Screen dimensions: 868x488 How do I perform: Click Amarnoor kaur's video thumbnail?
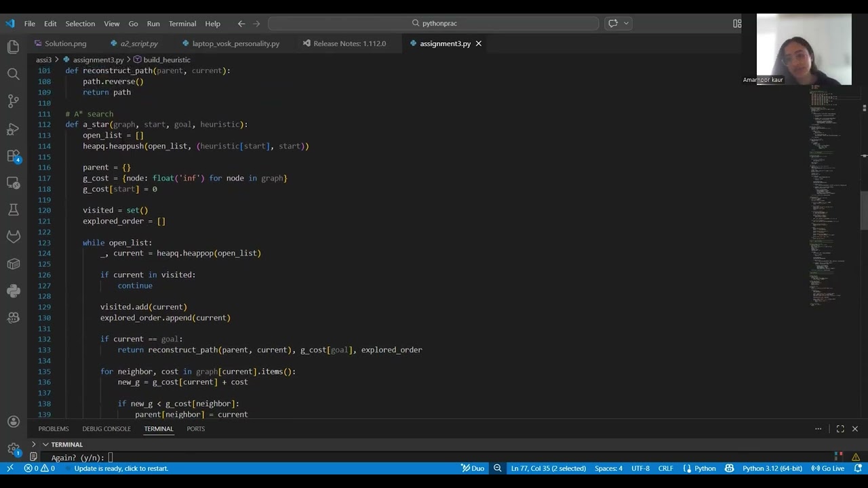[x=804, y=49]
